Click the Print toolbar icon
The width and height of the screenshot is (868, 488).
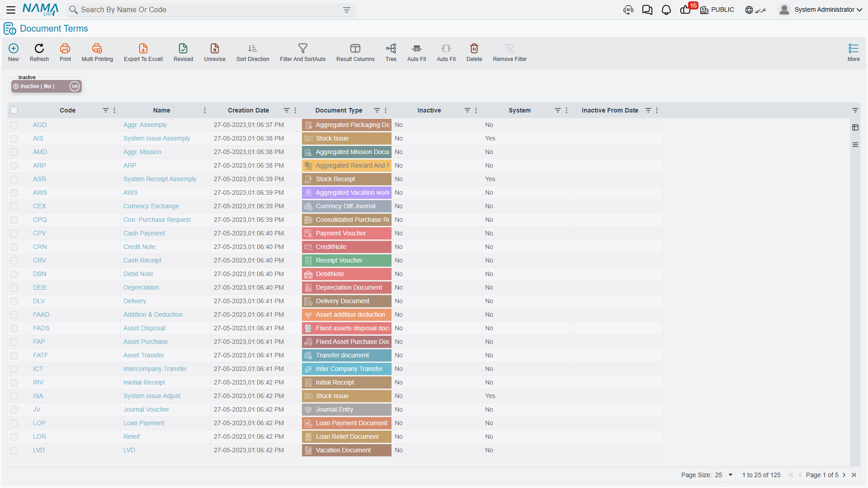65,48
